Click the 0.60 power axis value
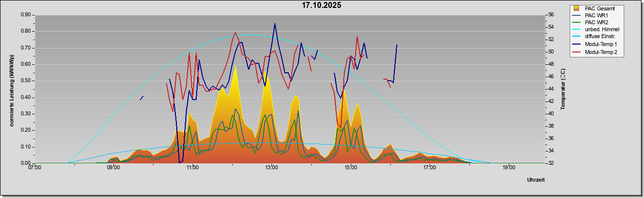Viewport: 644px width, 198px height. pyautogui.click(x=26, y=64)
